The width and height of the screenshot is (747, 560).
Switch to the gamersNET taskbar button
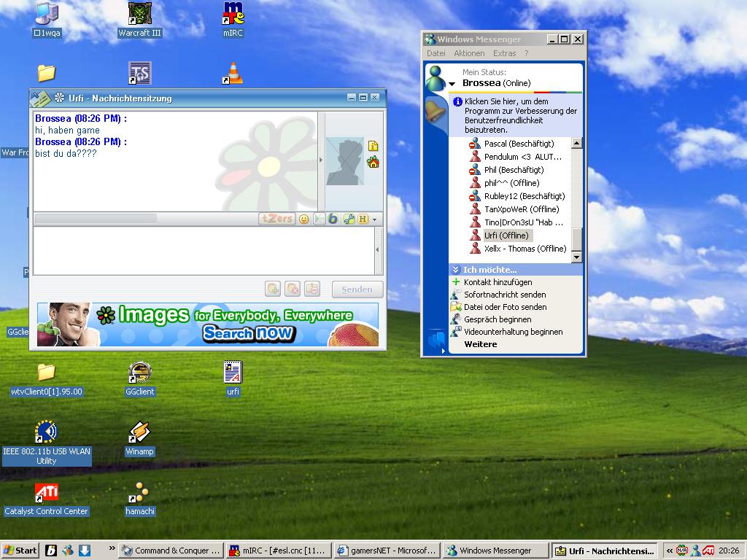[x=387, y=551]
